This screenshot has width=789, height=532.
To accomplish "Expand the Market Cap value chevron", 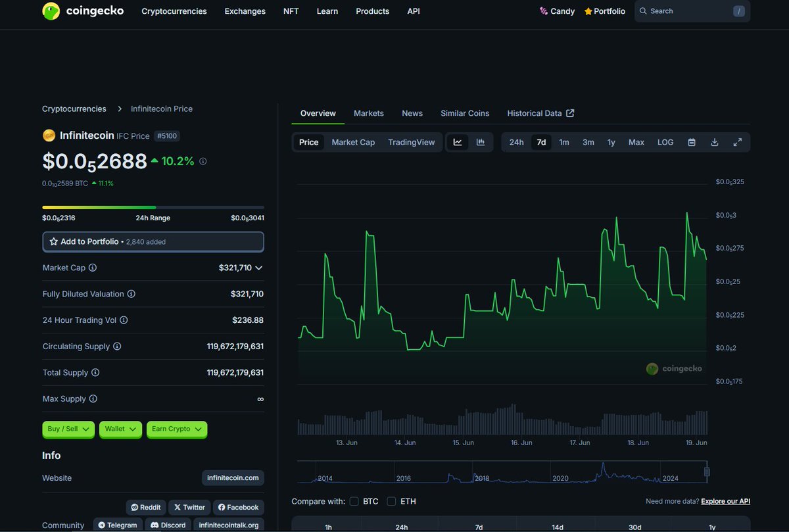I will point(259,268).
